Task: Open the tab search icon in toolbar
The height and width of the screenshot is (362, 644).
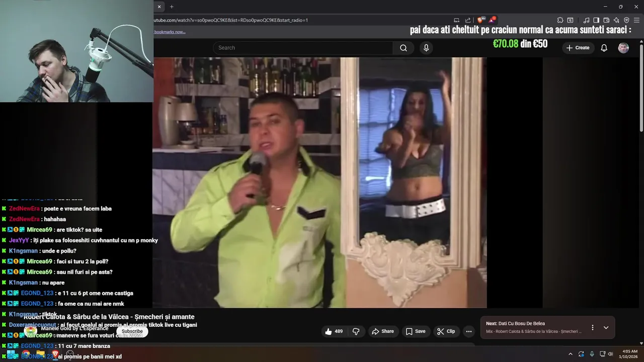Action: (x=570, y=20)
